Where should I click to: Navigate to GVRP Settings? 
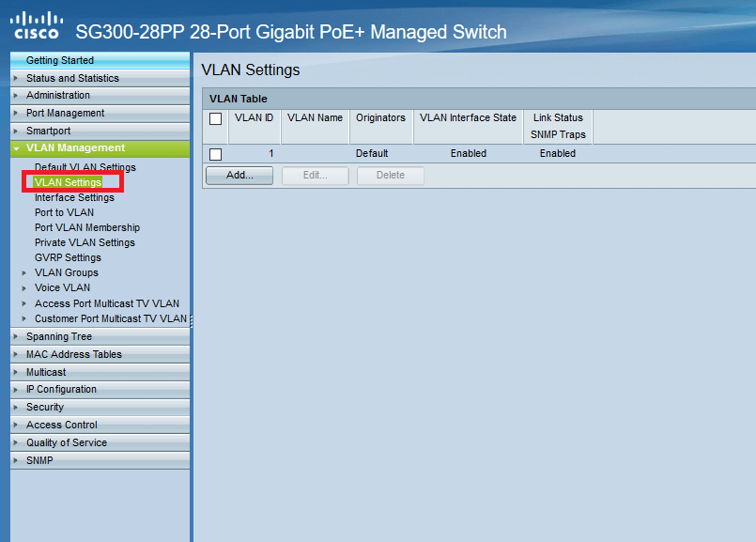tap(68, 257)
